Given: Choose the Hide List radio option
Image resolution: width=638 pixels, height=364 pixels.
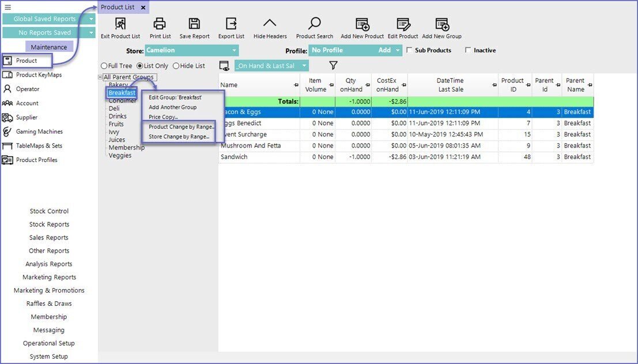Looking at the screenshot, I should coord(176,66).
